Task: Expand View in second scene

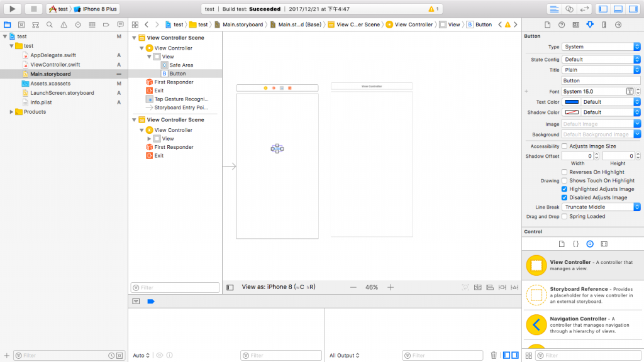Action: click(x=149, y=139)
